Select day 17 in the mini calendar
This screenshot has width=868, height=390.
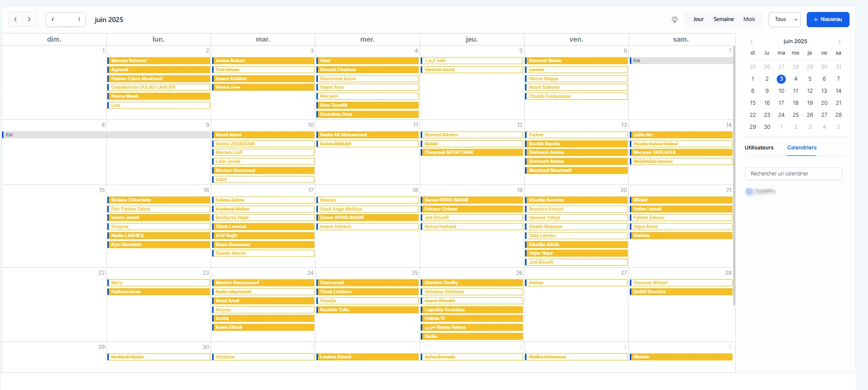[781, 103]
